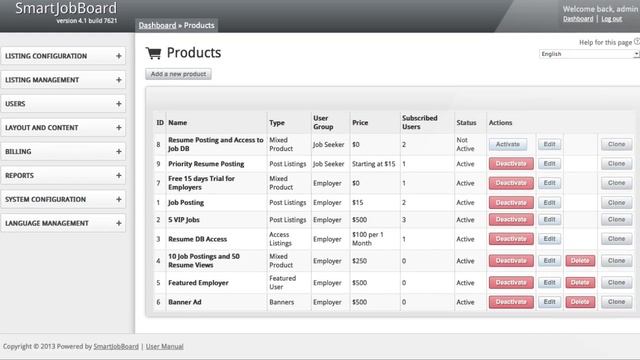Viewport: 640px width, 360px height.
Task: Open the help for this page icon
Action: [x=637, y=42]
